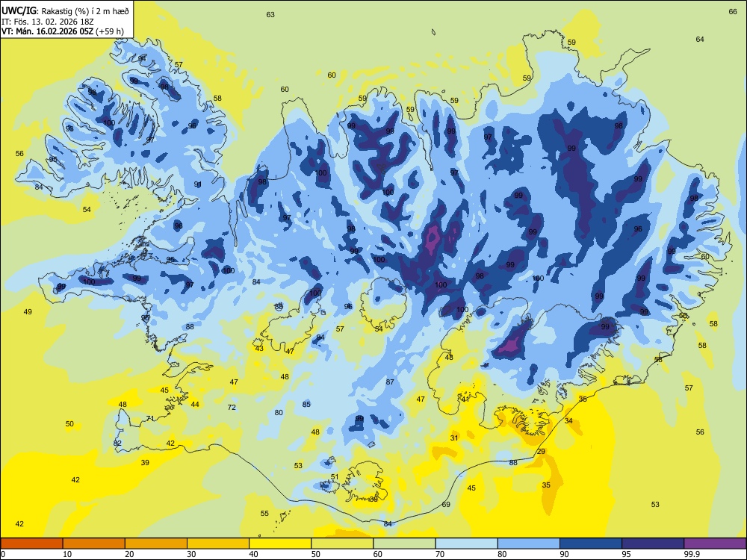
Task: Click the legend tick label '95'
Action: point(626,554)
